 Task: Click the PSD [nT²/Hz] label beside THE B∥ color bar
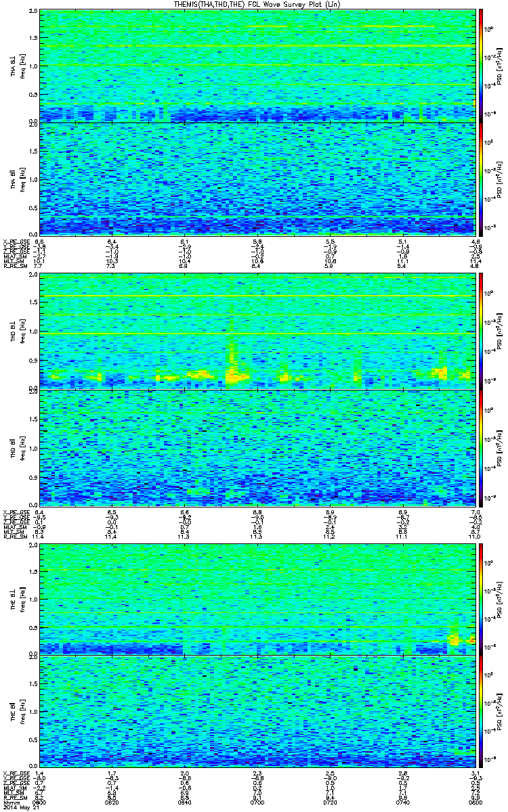[498, 711]
